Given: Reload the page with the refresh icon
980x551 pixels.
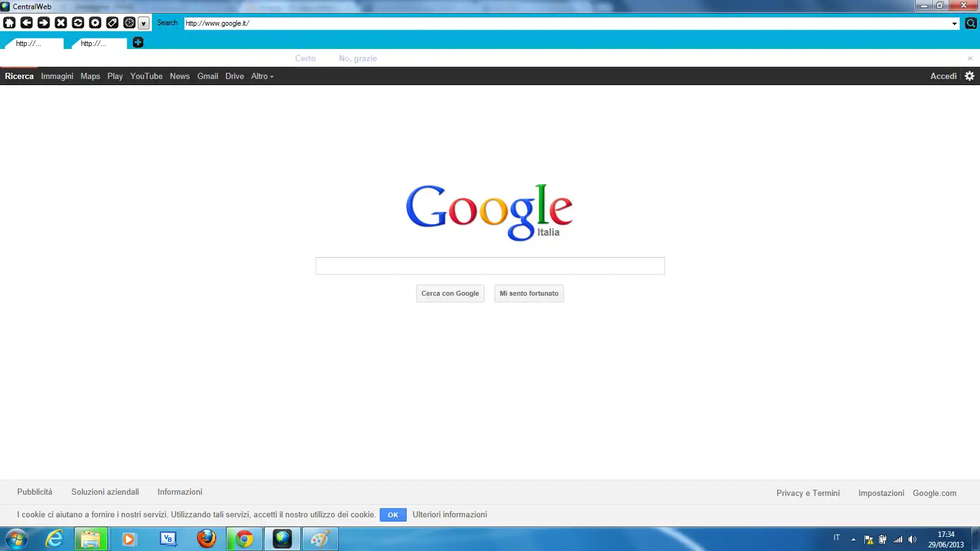Looking at the screenshot, I should 78,23.
